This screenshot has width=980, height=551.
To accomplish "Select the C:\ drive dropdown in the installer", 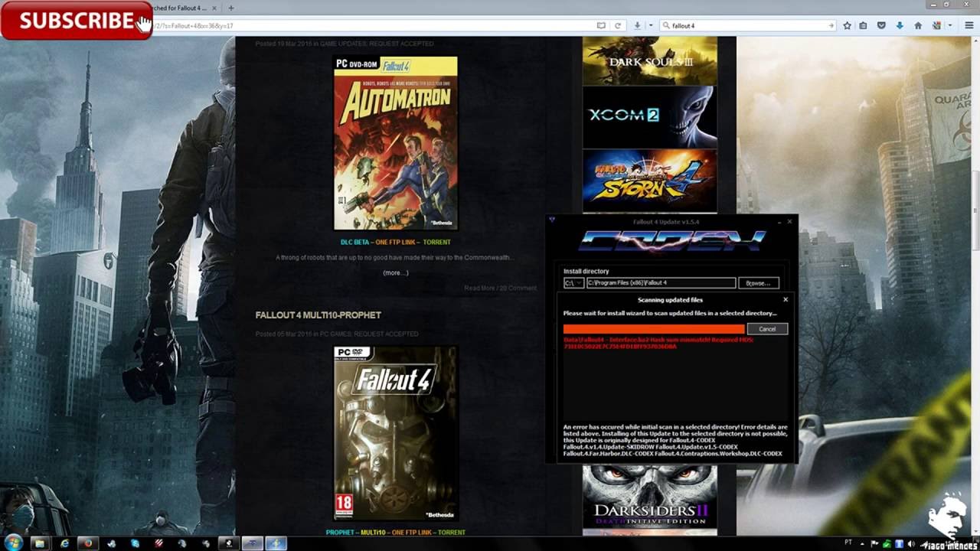I will 573,283.
